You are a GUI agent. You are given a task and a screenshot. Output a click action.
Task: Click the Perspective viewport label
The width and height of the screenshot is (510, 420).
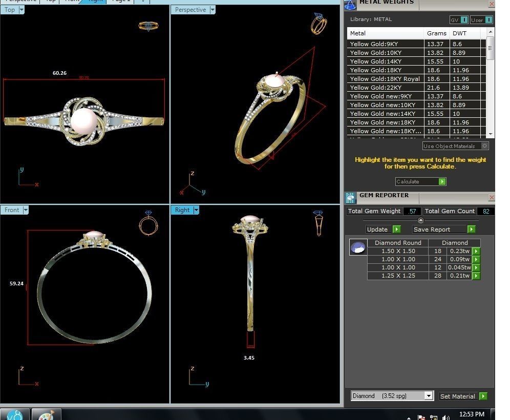click(190, 10)
